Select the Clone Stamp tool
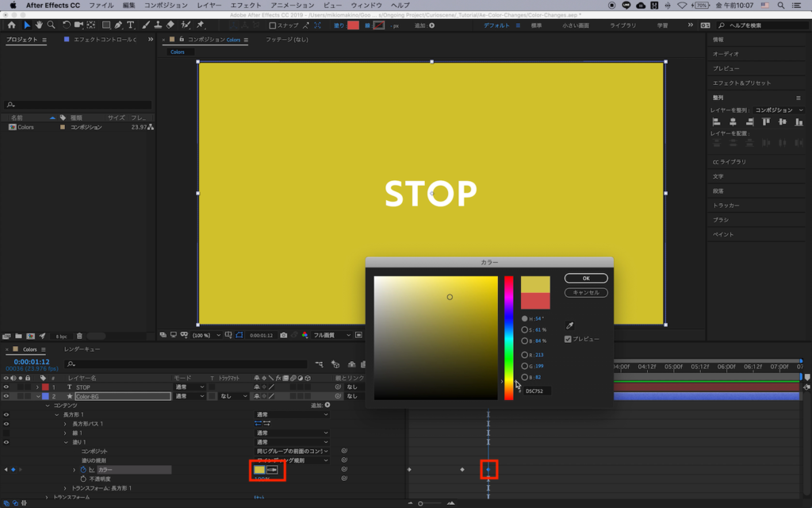 (x=158, y=25)
